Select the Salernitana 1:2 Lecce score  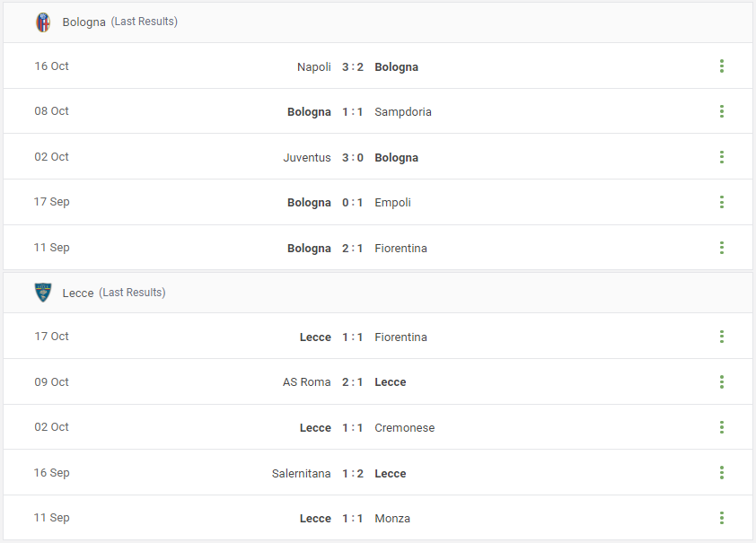click(353, 474)
